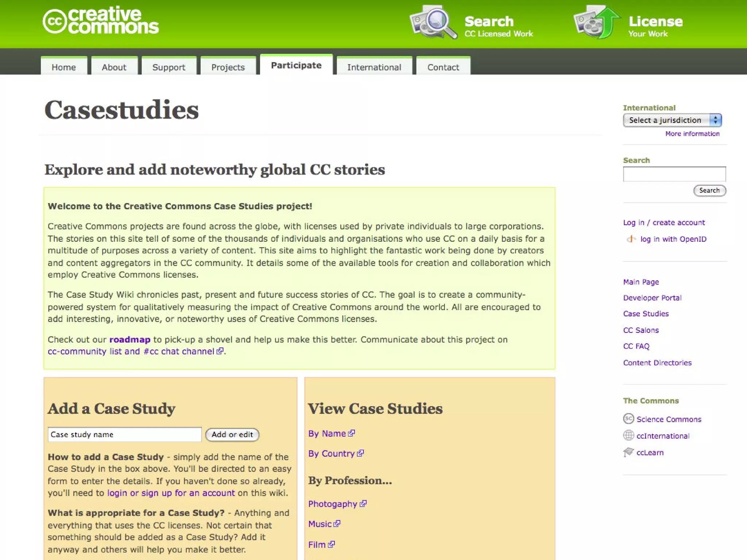
Task: Click the ccLearn graduation cap icon
Action: click(x=628, y=452)
